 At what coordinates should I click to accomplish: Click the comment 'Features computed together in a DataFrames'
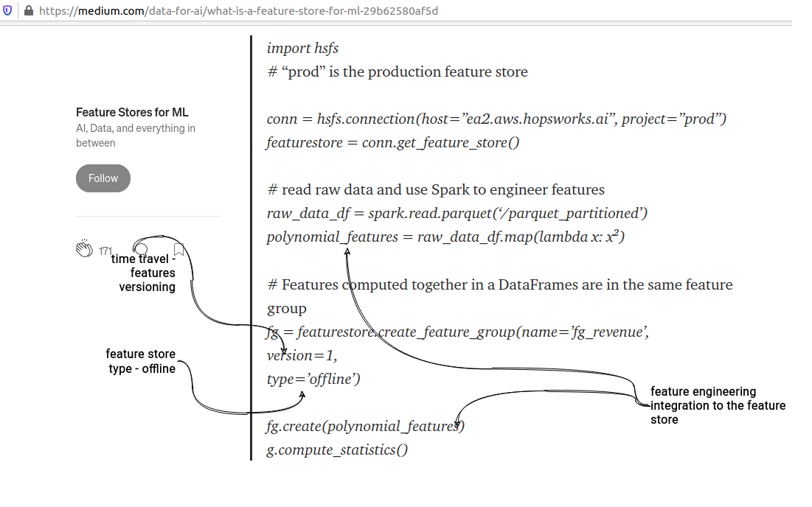tap(500, 296)
